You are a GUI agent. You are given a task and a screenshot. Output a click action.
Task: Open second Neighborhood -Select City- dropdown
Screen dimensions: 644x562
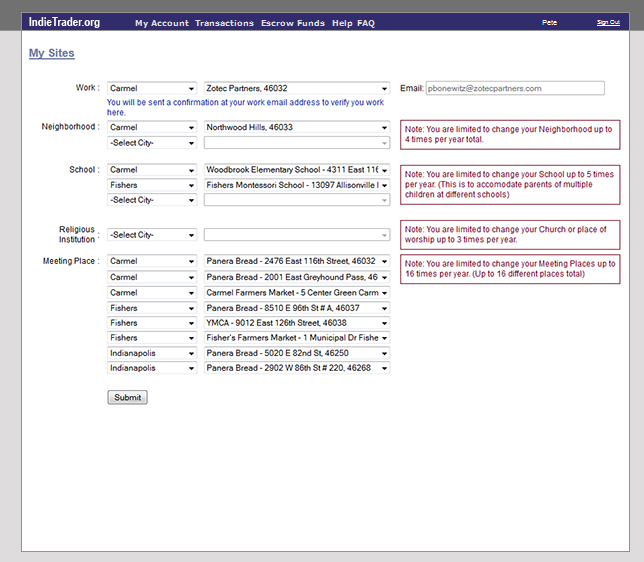(152, 143)
